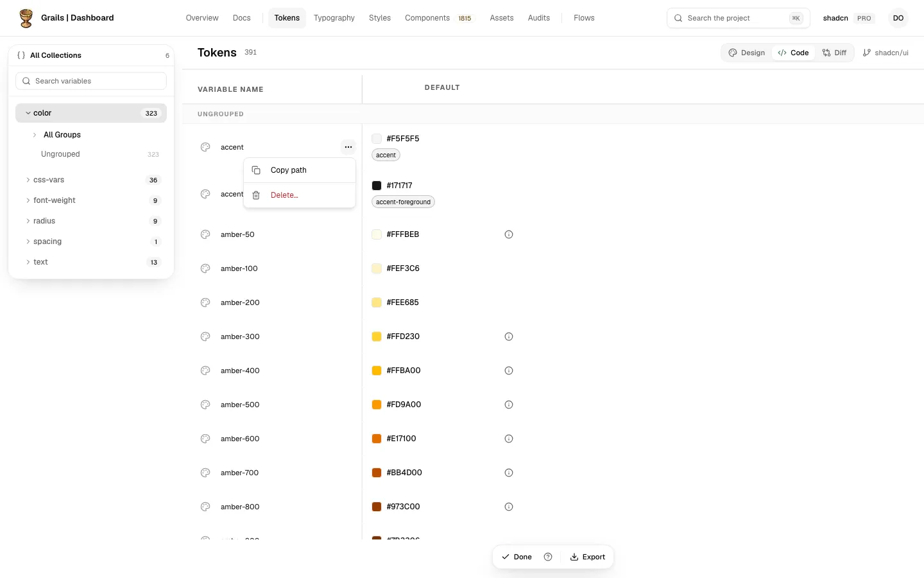Expand the css-vars collection

click(x=28, y=180)
